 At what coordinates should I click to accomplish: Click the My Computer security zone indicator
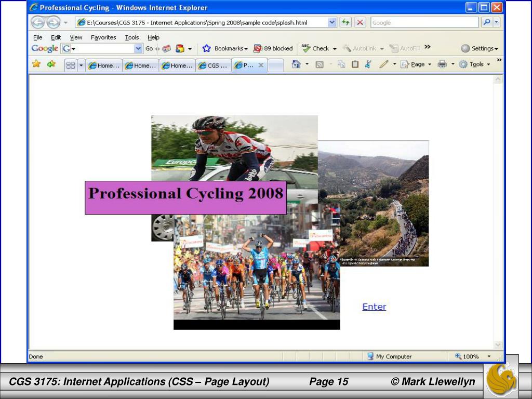click(x=389, y=356)
